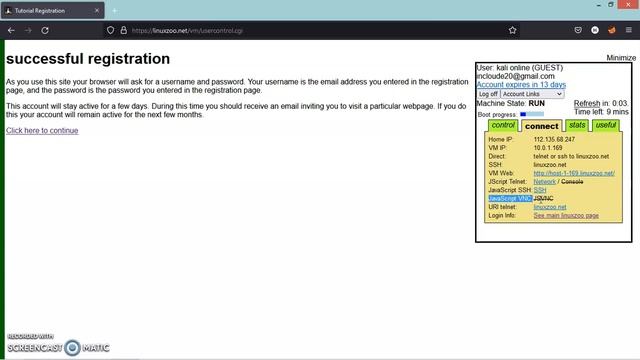Open the useful tab

tap(606, 125)
